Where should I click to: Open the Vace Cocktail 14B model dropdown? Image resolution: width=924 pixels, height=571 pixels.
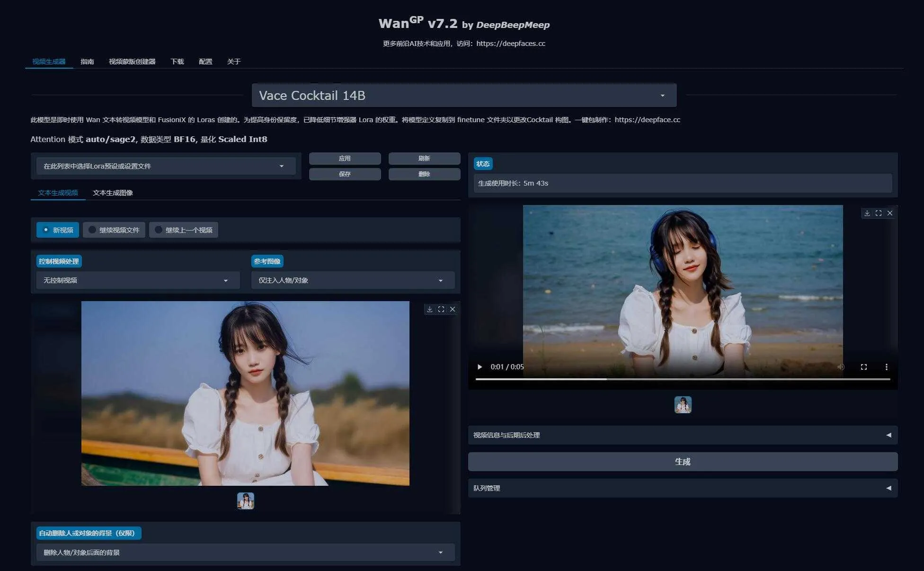coord(464,96)
